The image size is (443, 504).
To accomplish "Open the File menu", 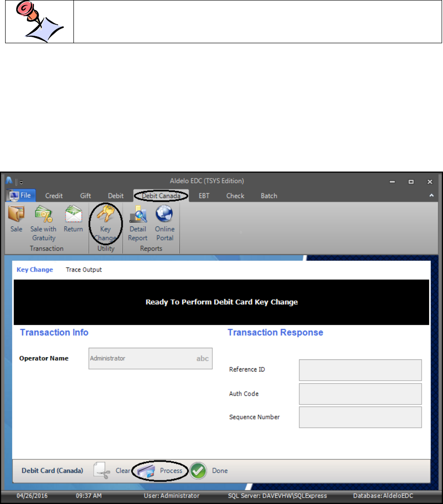I will coord(21,195).
